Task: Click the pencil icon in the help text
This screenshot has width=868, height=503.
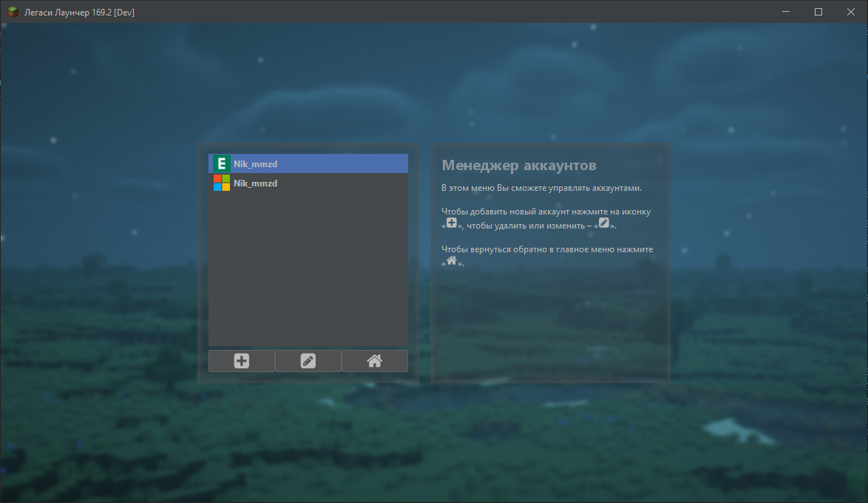Action: (604, 223)
